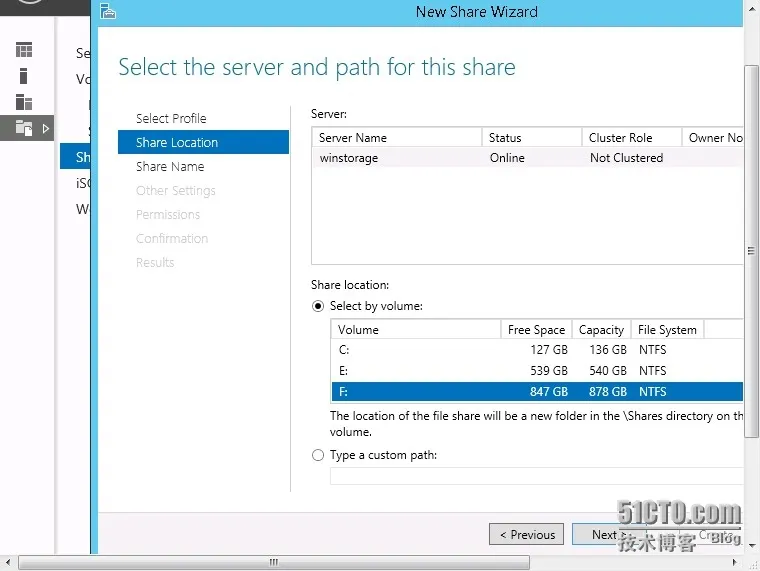Select Shares item in background navigation

(x=76, y=157)
